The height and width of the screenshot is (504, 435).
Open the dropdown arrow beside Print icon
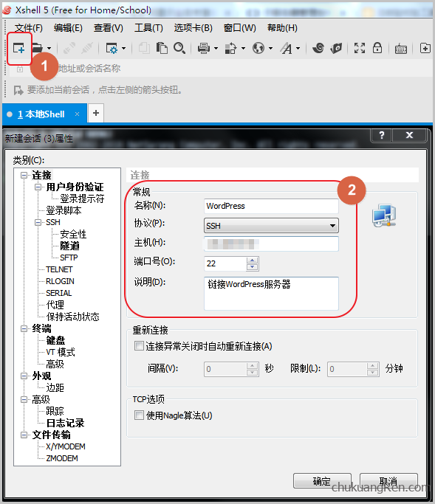tap(216, 49)
